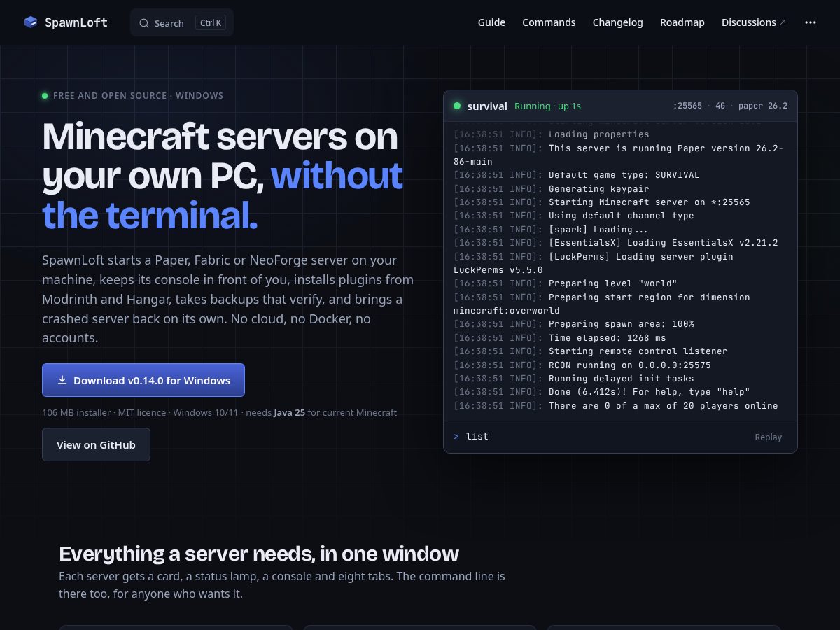Click the magnifier icon in the search box
Image resolution: width=840 pixels, height=630 pixels.
click(x=144, y=23)
